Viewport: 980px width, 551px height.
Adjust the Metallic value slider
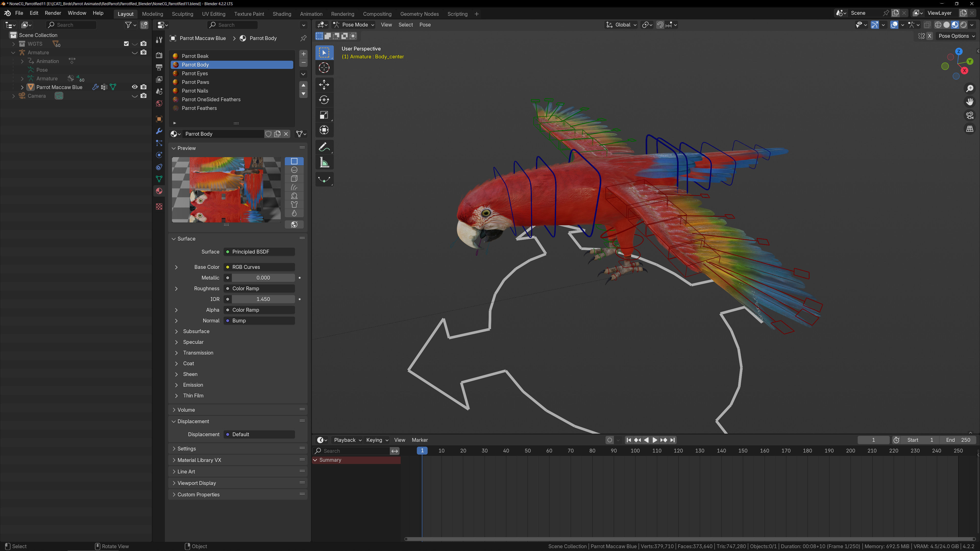pos(263,278)
